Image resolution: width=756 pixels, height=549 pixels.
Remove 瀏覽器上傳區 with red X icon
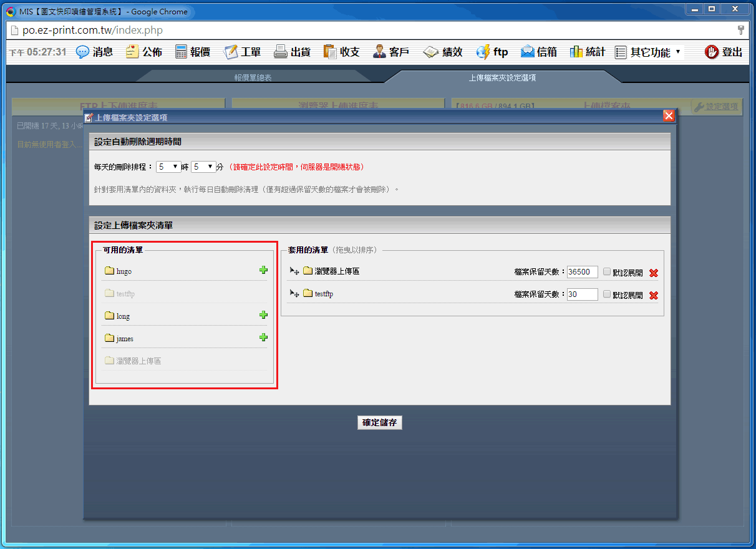coord(653,273)
